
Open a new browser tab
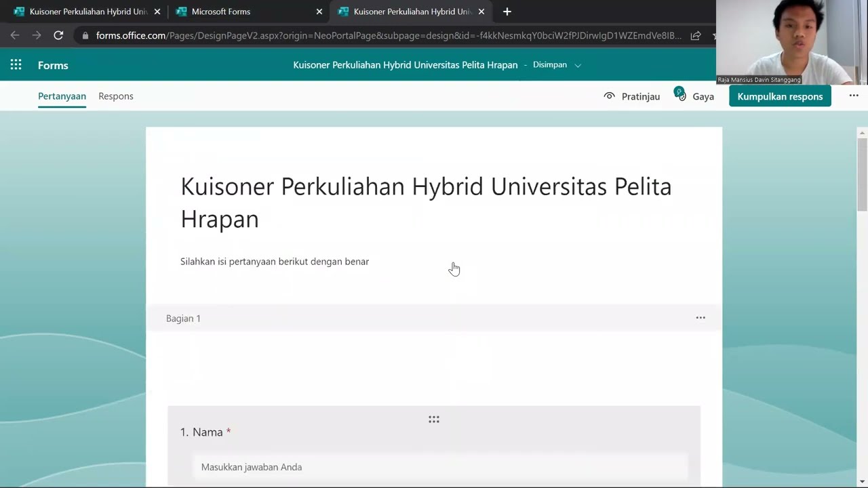click(507, 12)
